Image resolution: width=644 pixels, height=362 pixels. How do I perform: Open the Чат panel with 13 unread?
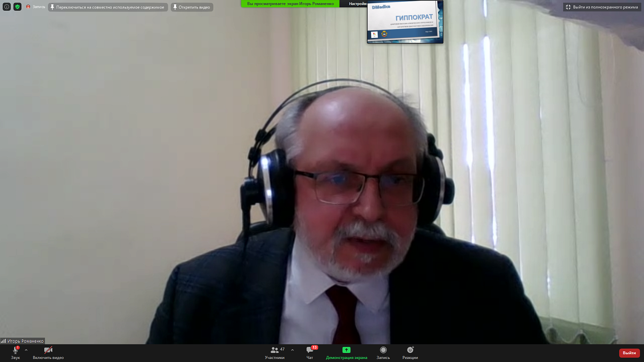[310, 353]
